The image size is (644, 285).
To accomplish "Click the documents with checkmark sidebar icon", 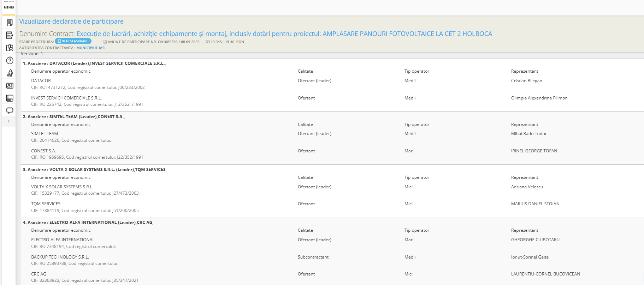I will [10, 48].
